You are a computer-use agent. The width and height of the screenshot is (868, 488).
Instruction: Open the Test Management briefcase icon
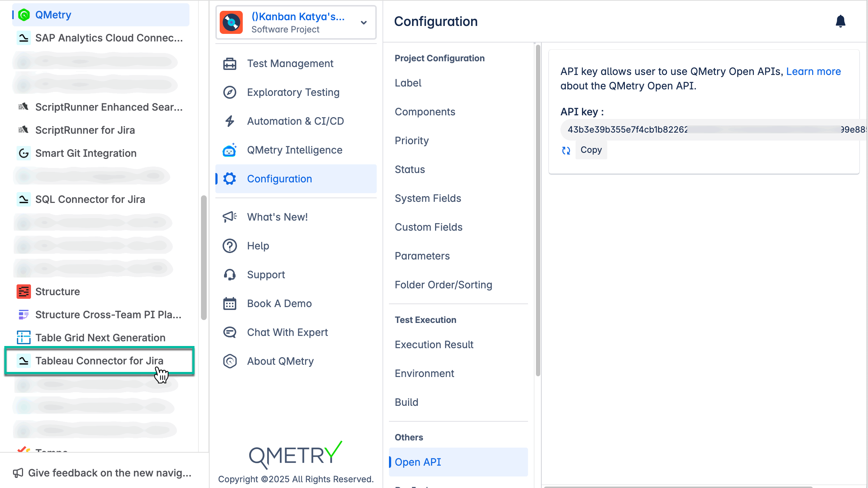[230, 63]
